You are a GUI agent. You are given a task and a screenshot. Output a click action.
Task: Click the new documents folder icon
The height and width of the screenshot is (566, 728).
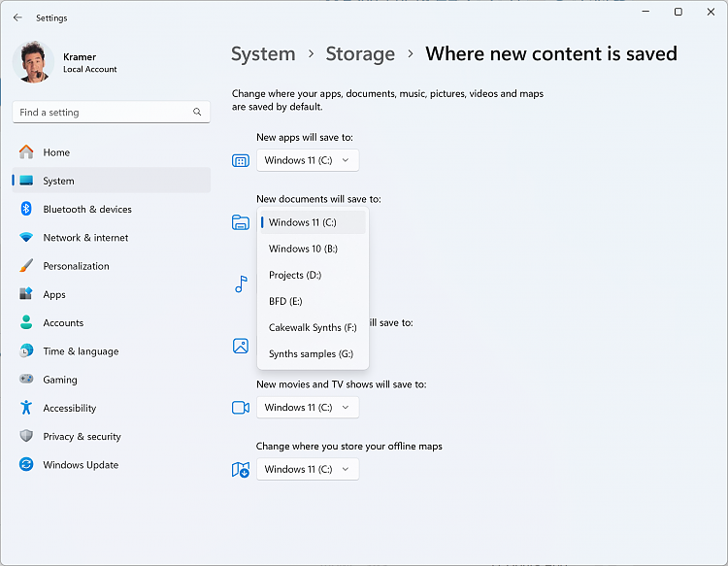[x=241, y=222]
